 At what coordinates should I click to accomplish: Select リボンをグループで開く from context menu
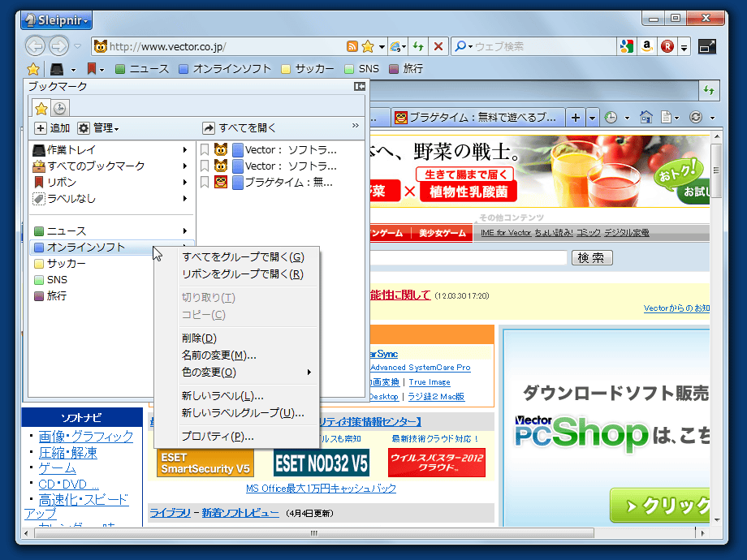(243, 274)
